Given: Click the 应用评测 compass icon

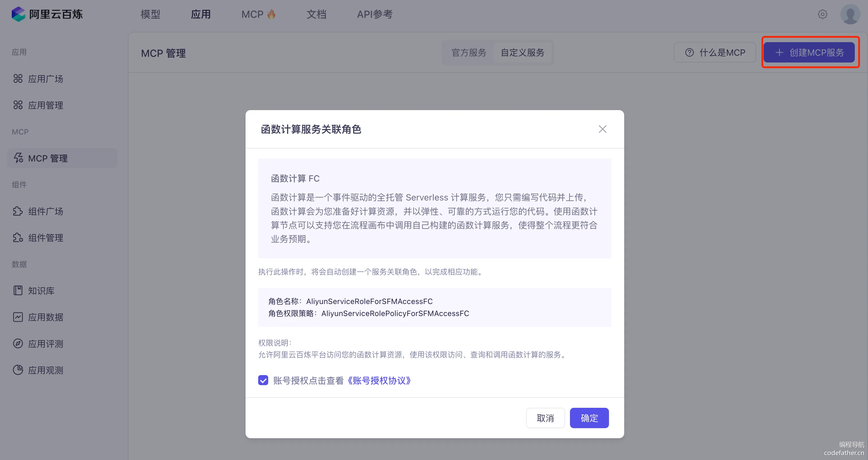Looking at the screenshot, I should (x=18, y=343).
